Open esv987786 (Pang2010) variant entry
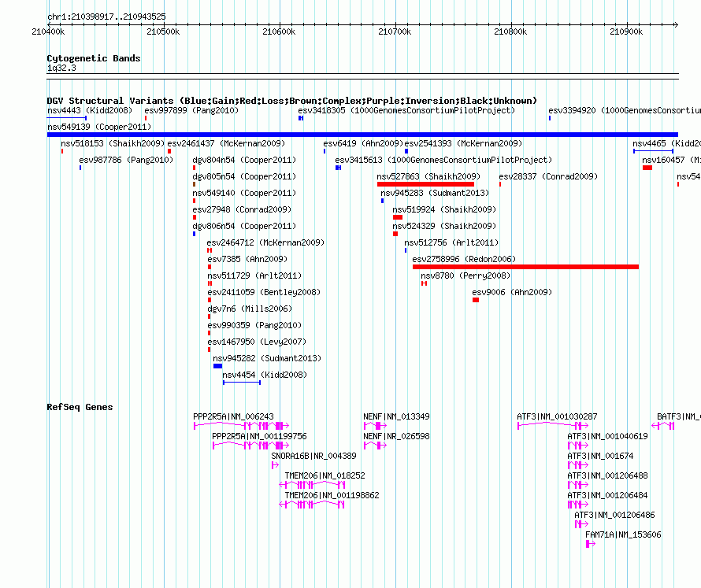Screen dimensions: 701x588 pos(126,160)
